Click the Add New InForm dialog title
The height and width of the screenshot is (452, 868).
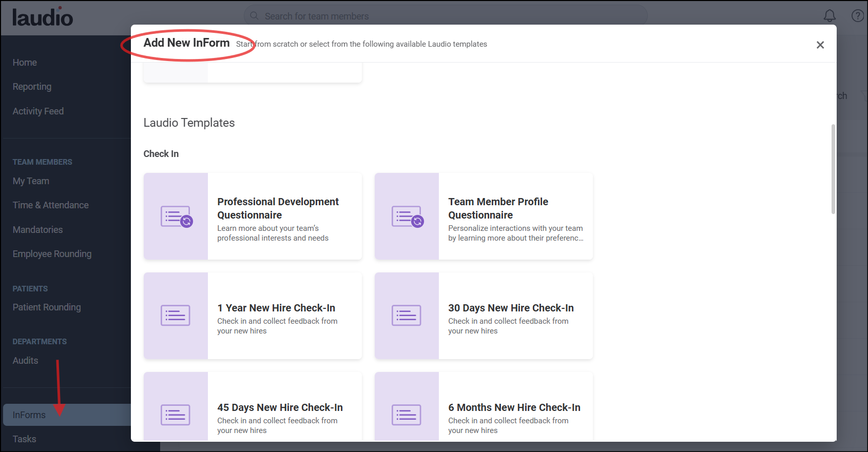(x=186, y=43)
